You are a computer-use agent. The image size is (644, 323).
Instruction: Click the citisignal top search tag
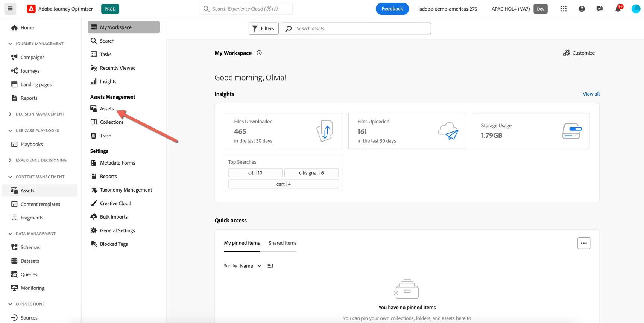point(311,173)
